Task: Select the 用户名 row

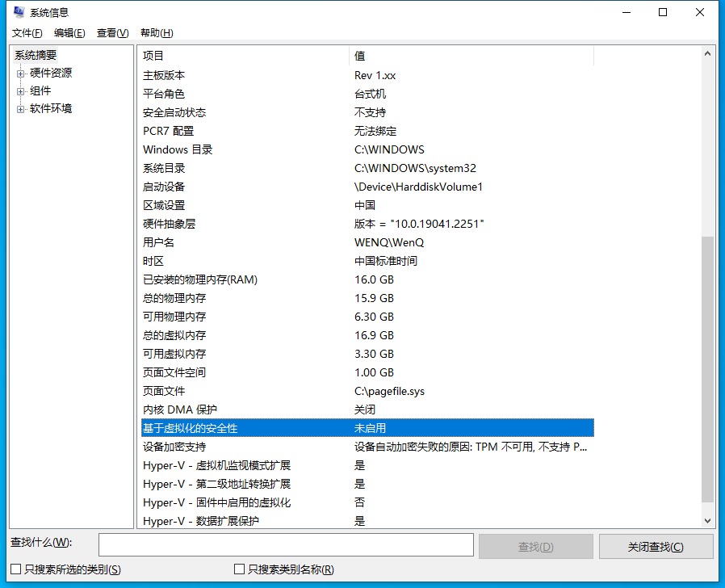Action: coord(367,242)
